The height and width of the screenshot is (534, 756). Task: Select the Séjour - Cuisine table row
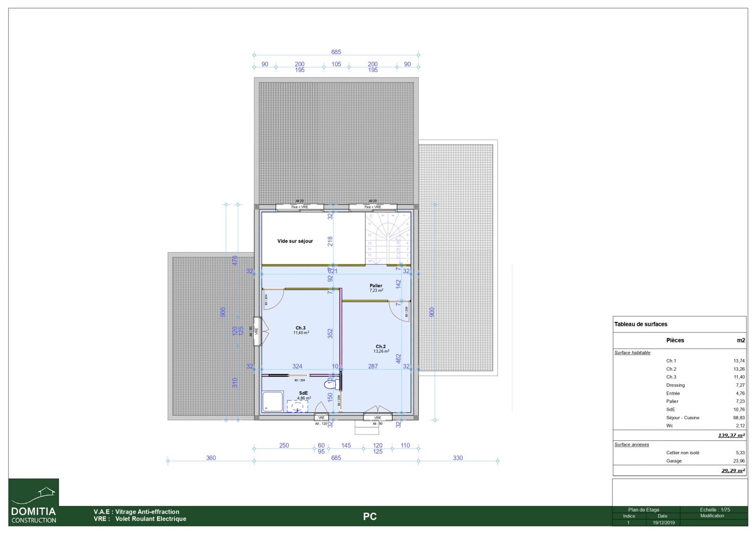pyautogui.click(x=682, y=418)
